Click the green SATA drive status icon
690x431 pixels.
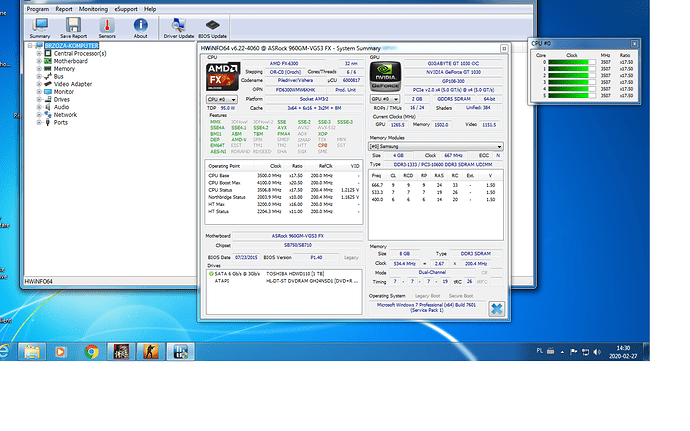coord(211,274)
